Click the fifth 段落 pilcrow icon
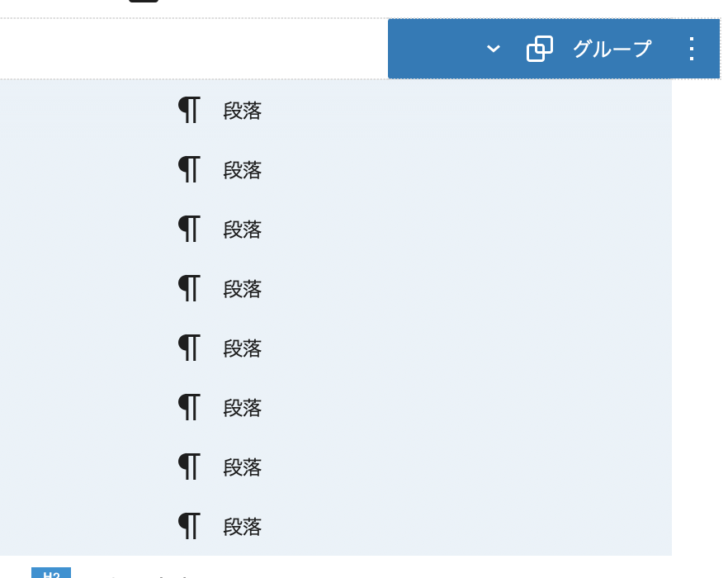 pyautogui.click(x=190, y=348)
